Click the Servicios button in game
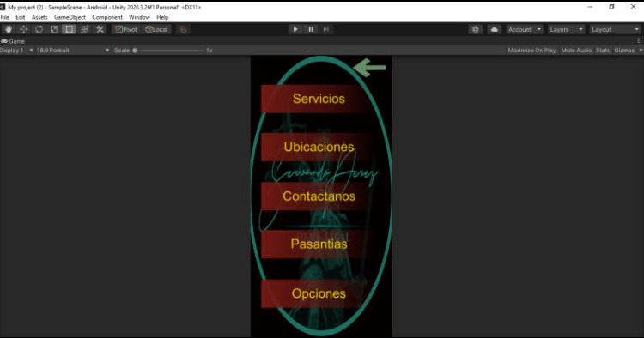 [x=319, y=99]
